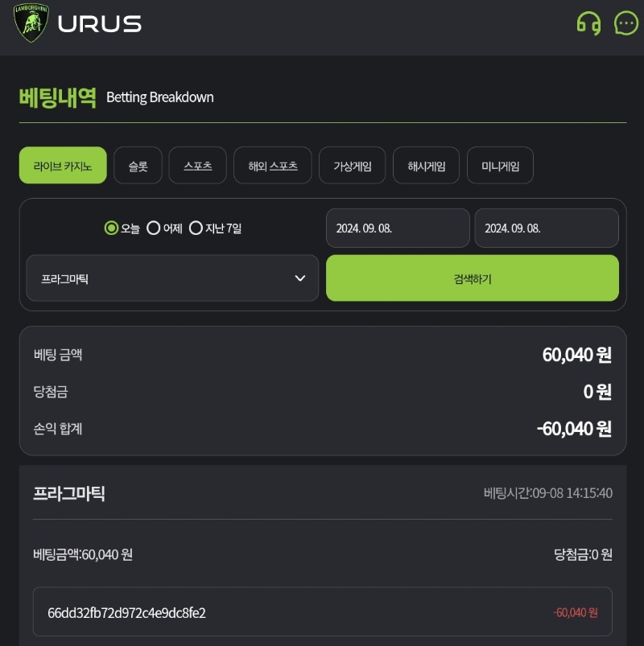Open the end date field
This screenshot has height=646, width=644.
[547, 228]
